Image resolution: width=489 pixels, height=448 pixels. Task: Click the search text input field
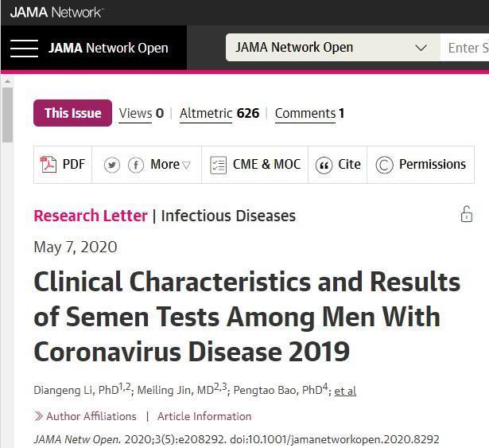click(x=464, y=48)
